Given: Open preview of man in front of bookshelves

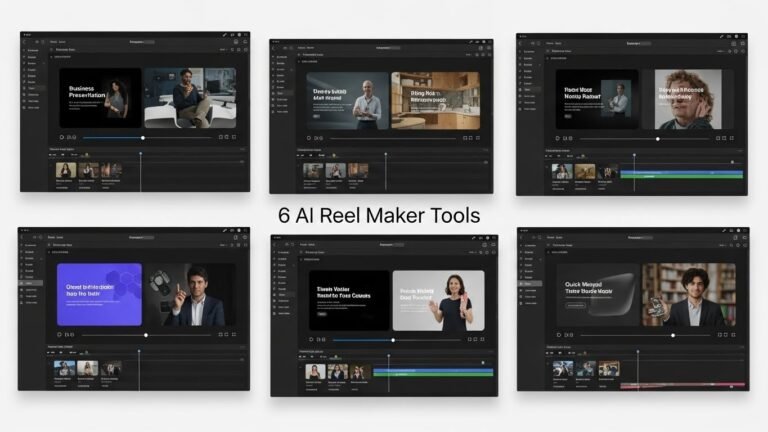Looking at the screenshot, I should 689,295.
